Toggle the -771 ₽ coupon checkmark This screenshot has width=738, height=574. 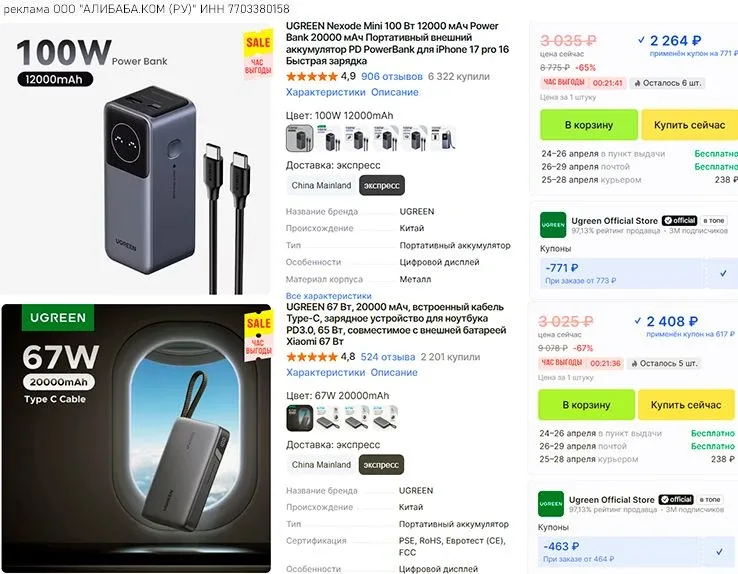[723, 273]
